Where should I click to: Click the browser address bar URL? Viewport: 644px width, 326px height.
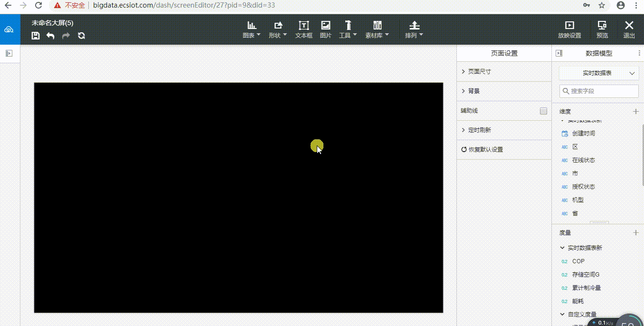coord(184,6)
